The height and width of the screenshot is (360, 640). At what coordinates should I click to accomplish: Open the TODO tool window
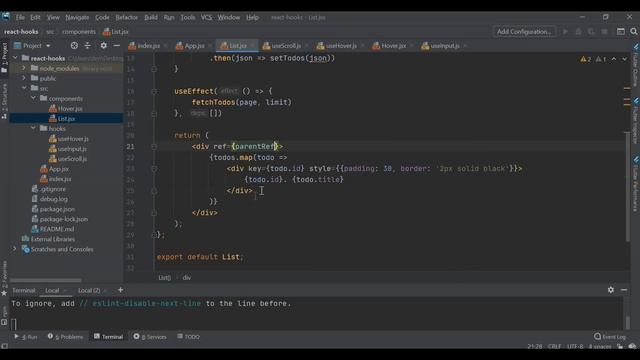click(x=189, y=337)
